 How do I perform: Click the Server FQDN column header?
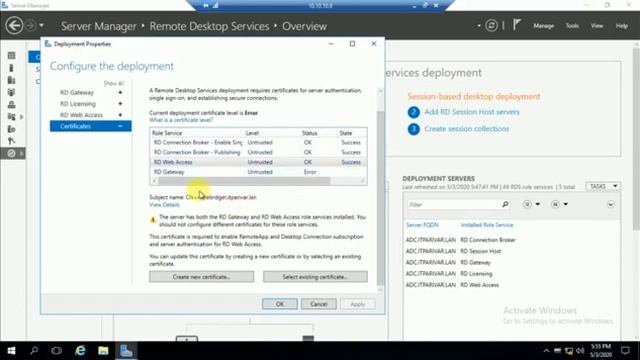[x=422, y=225]
